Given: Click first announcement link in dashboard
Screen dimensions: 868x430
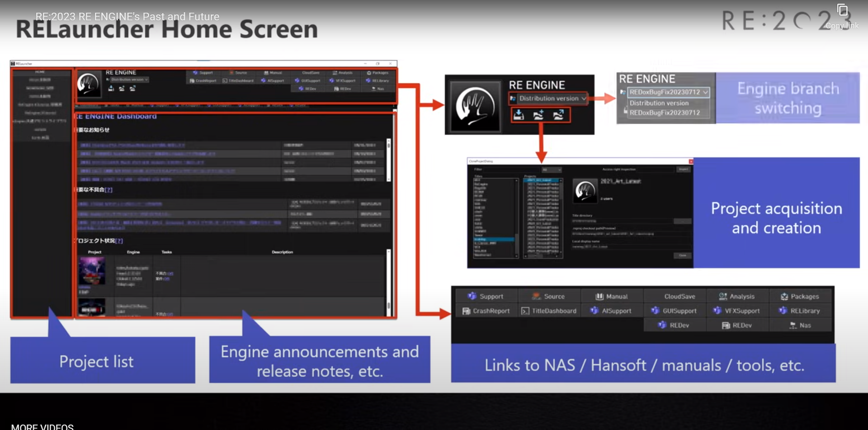Looking at the screenshot, I should 132,145.
